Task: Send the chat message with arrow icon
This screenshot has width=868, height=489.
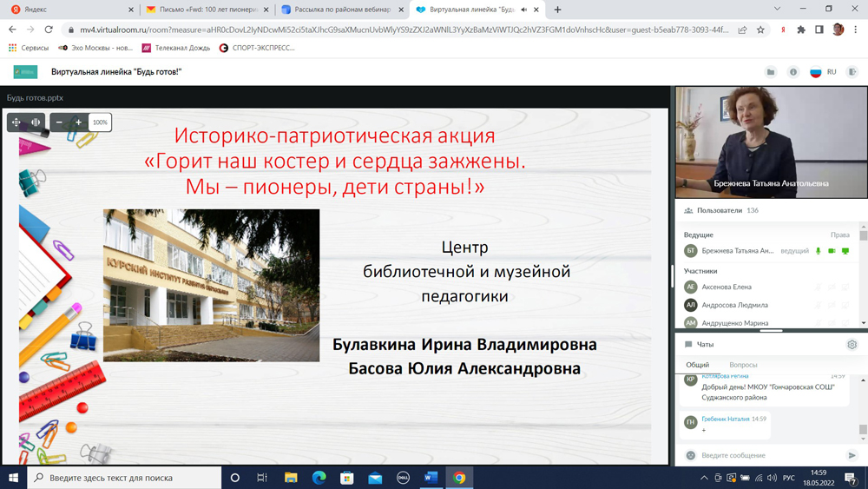Action: (852, 455)
